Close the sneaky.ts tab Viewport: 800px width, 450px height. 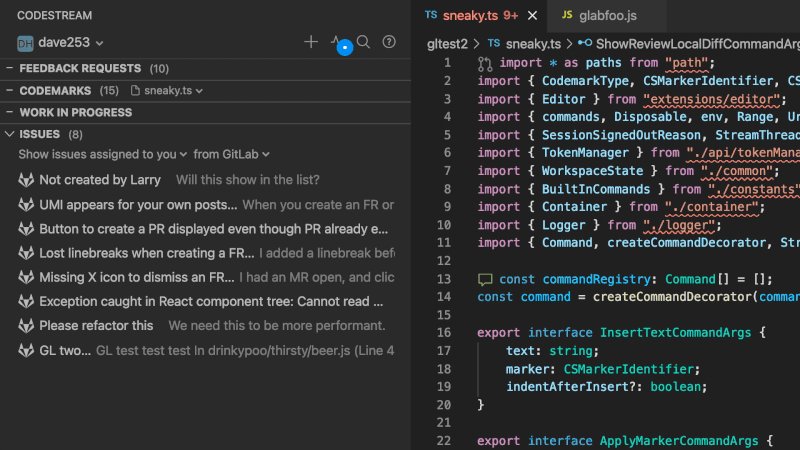coord(532,16)
